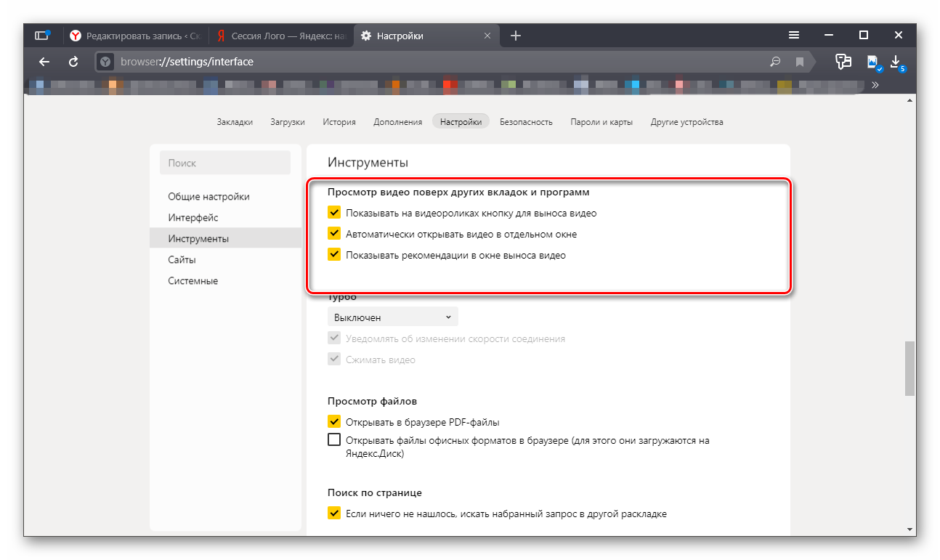Open the downloads arrow icon
Viewport: 940px width, 560px height.
896,62
